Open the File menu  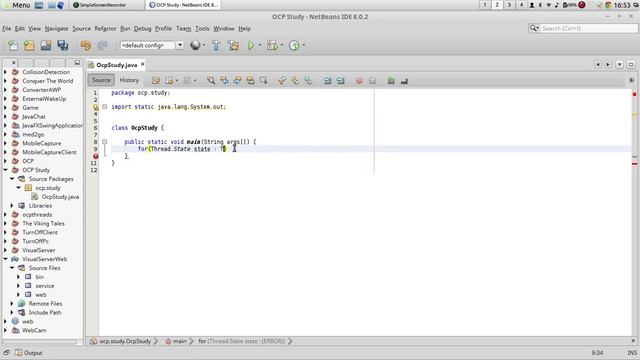(7, 29)
